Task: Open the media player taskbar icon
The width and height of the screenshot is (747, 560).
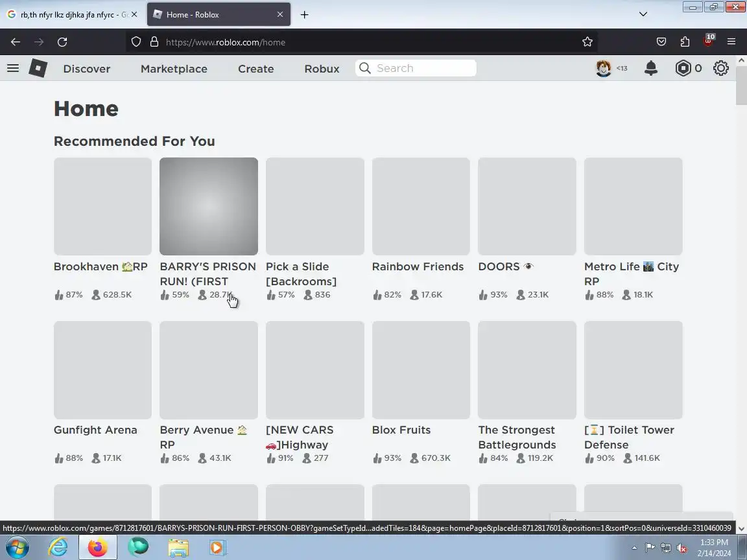Action: click(217, 548)
